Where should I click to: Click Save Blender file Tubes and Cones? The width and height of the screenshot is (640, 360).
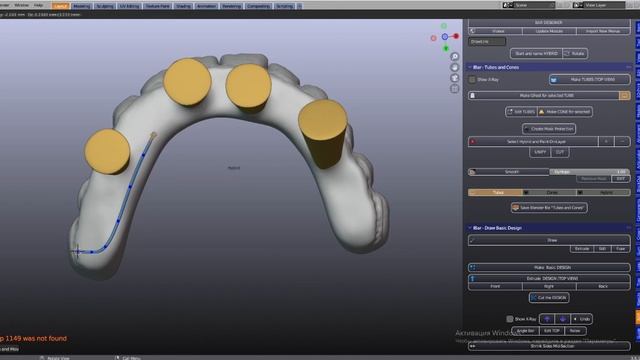point(549,208)
